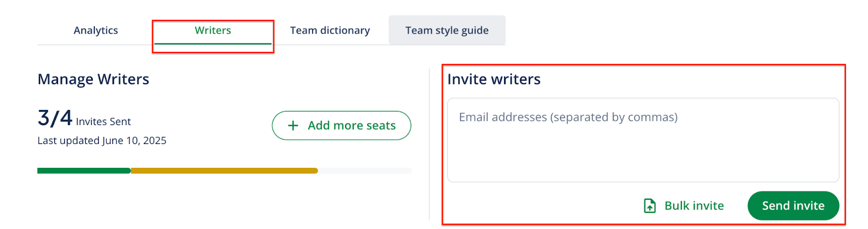The image size is (868, 229).
Task: Click the vertical divider between the two panels
Action: pos(429,144)
